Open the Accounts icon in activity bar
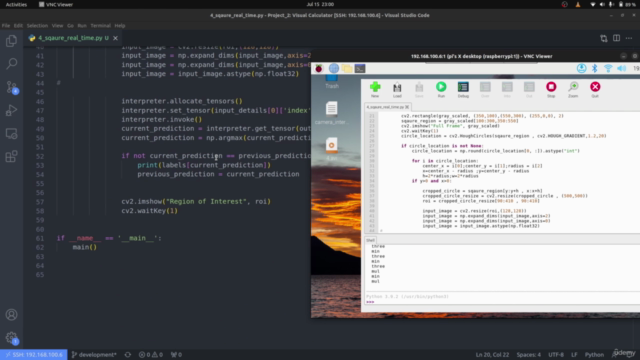640x360 pixels. click(11, 315)
